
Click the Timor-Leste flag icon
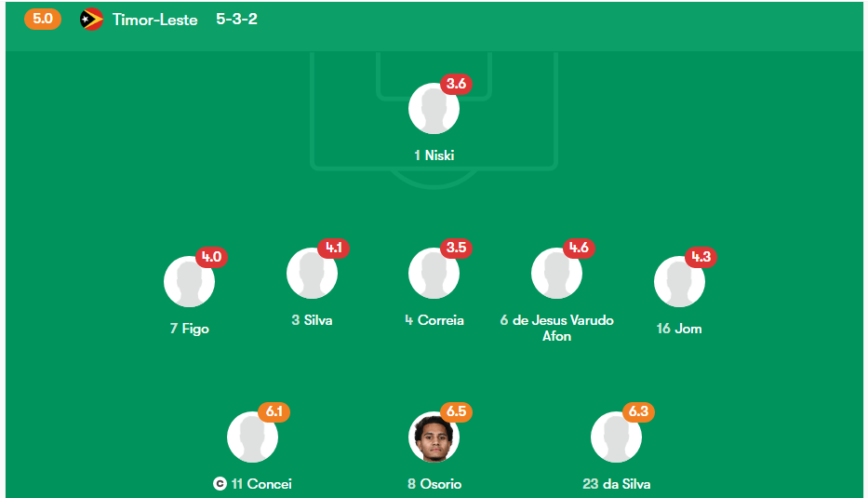[x=91, y=20]
